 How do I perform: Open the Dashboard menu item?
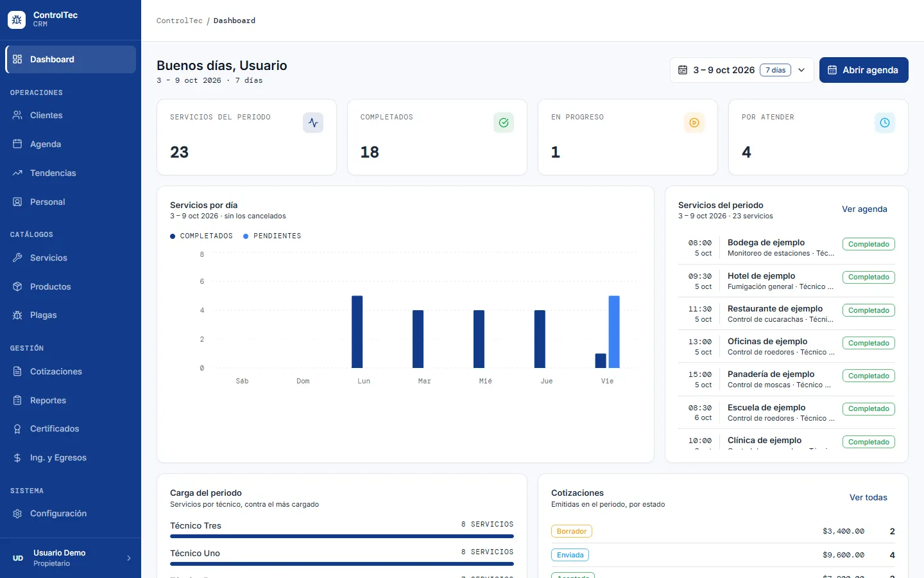pyautogui.click(x=71, y=59)
